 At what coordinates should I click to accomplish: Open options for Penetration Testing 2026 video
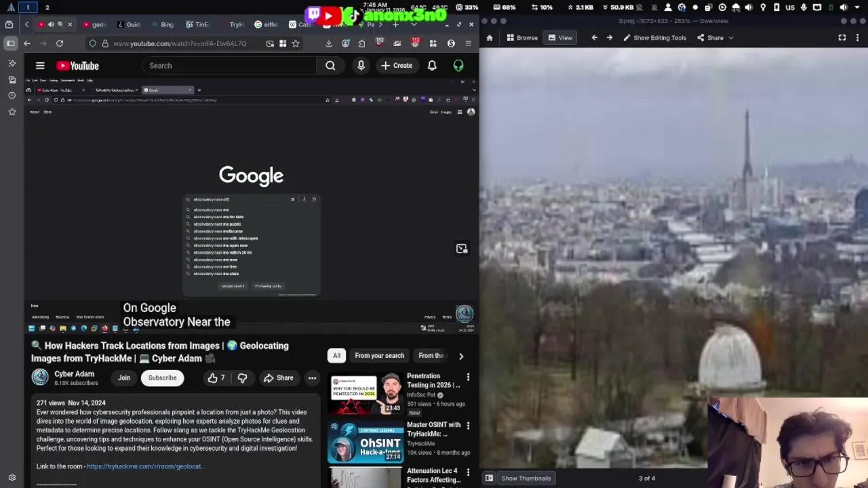coord(468,377)
